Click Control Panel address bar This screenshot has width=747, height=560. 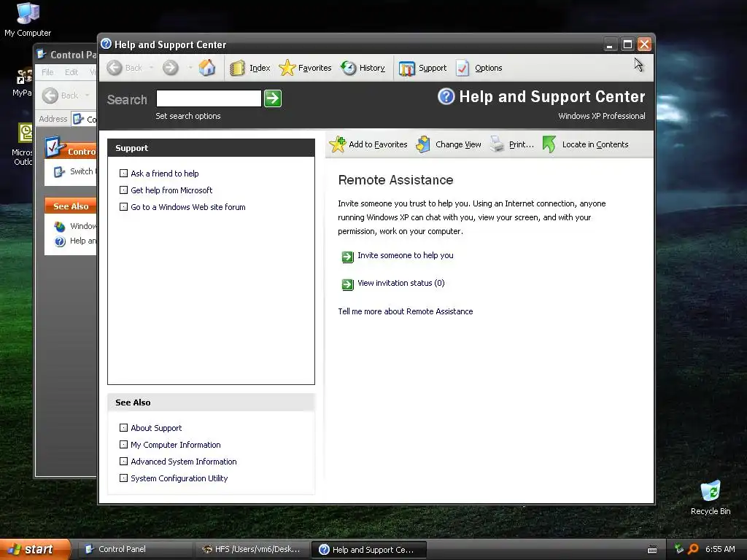84,119
